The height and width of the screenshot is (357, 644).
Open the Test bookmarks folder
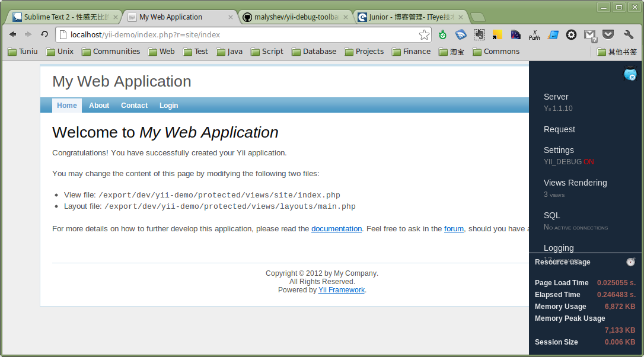(196, 52)
